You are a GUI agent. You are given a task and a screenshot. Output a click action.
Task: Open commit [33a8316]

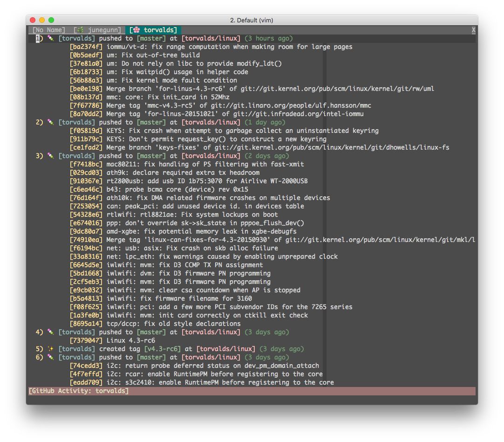86,256
